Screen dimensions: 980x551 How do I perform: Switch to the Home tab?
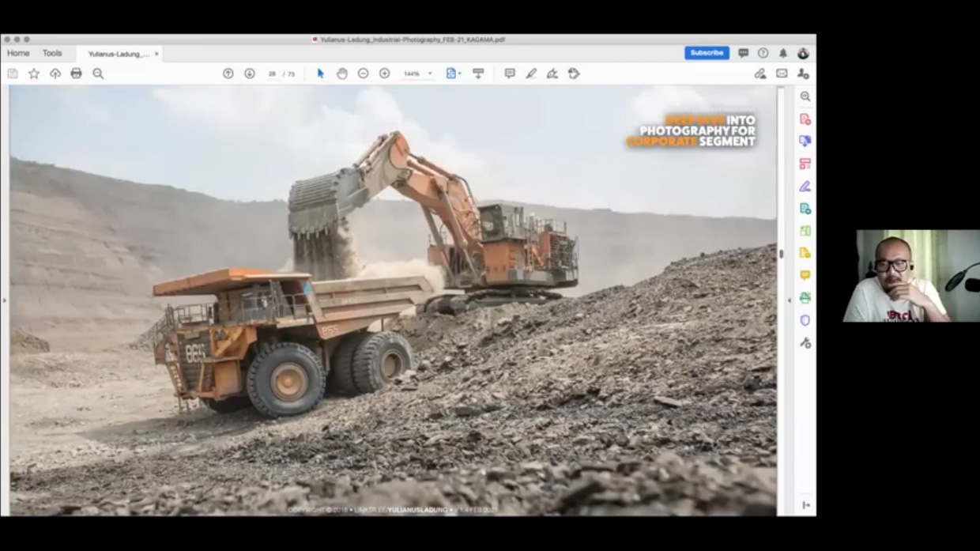pyautogui.click(x=18, y=54)
